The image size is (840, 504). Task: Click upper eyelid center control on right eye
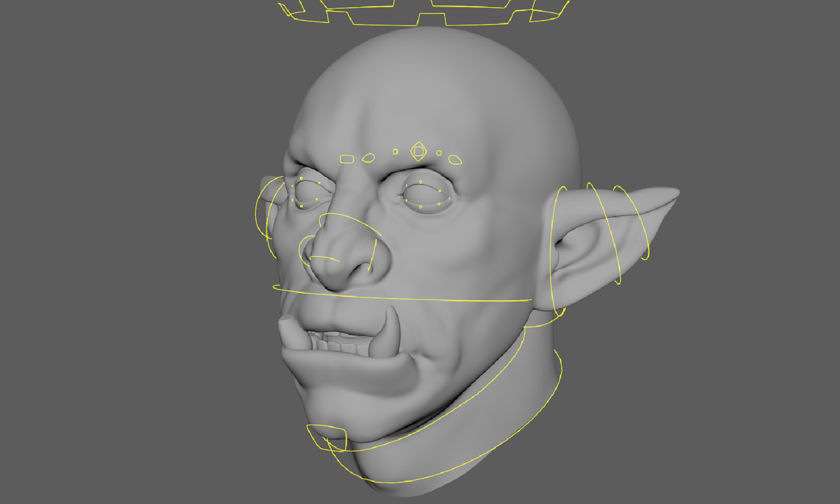click(420, 182)
